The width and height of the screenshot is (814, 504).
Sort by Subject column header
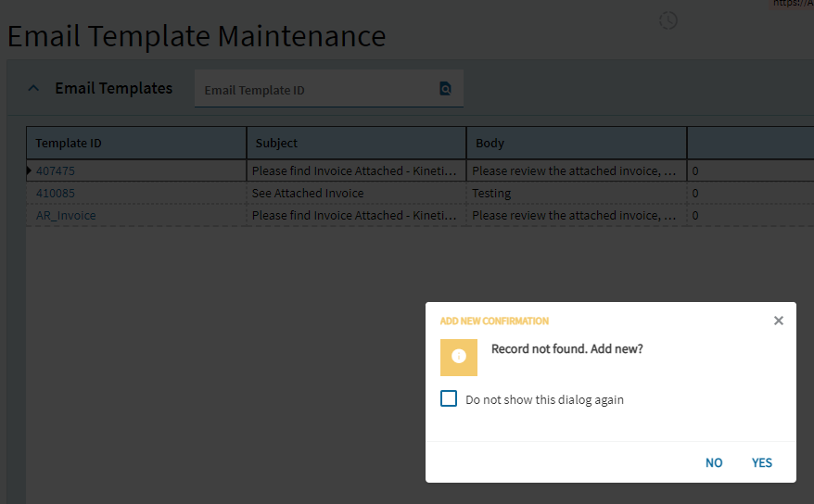point(356,144)
